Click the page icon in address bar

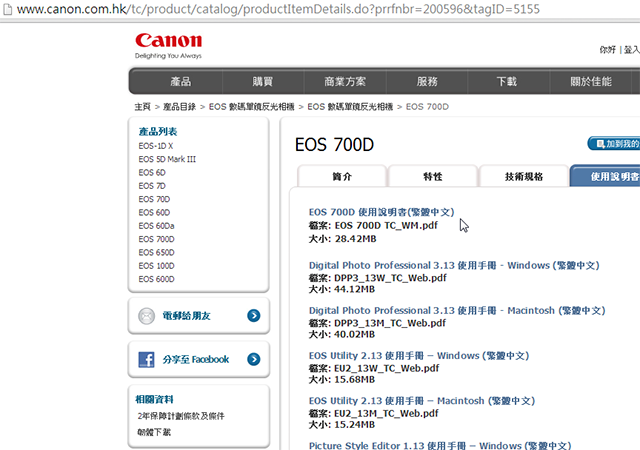coord(7,9)
